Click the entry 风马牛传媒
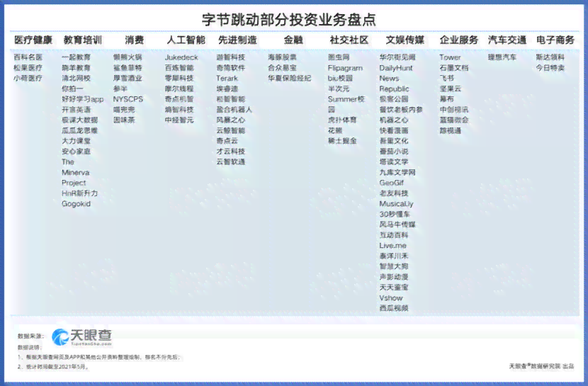Image resolution: width=588 pixels, height=386 pixels. click(x=397, y=225)
